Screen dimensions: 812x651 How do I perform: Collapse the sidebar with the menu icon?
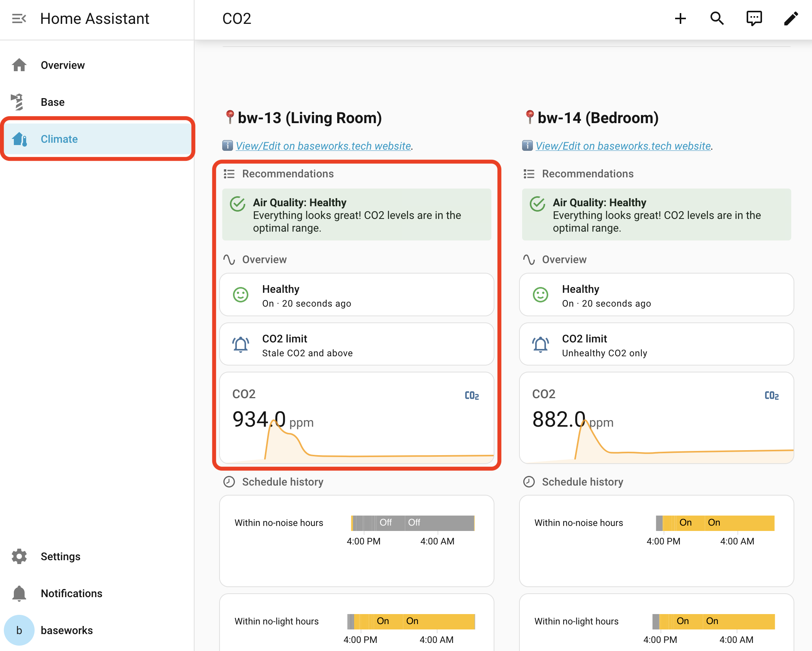(19, 18)
